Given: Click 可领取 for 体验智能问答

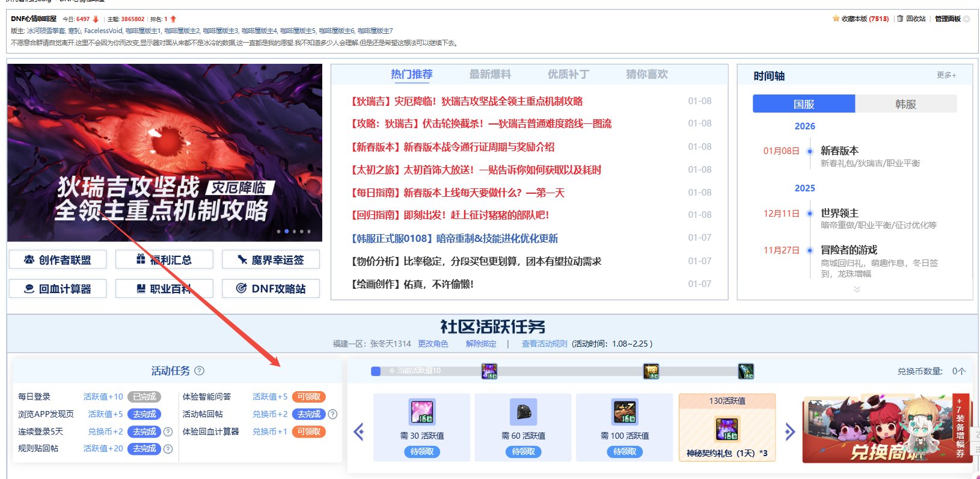Looking at the screenshot, I should coord(309,397).
